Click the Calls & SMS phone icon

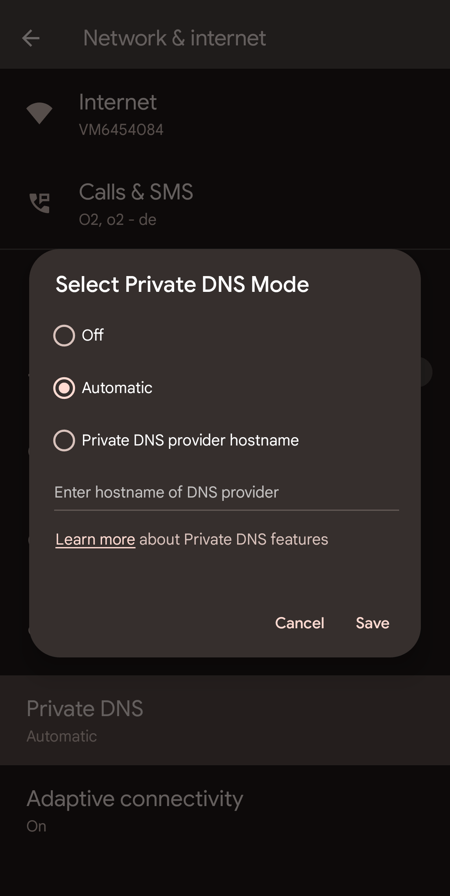[39, 203]
